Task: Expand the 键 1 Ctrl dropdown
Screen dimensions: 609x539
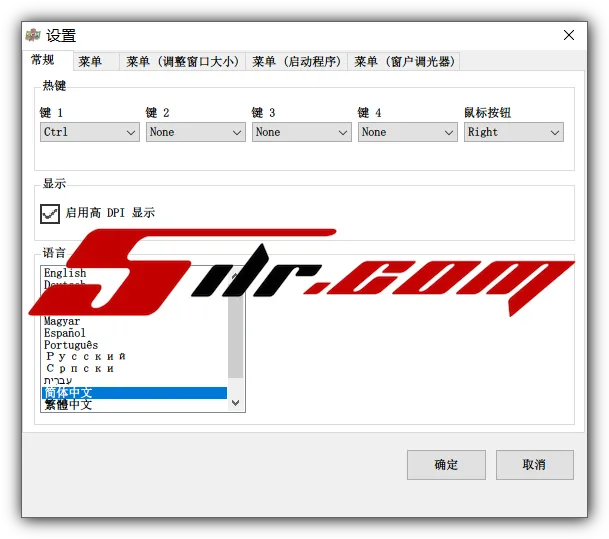Action: coord(90,132)
